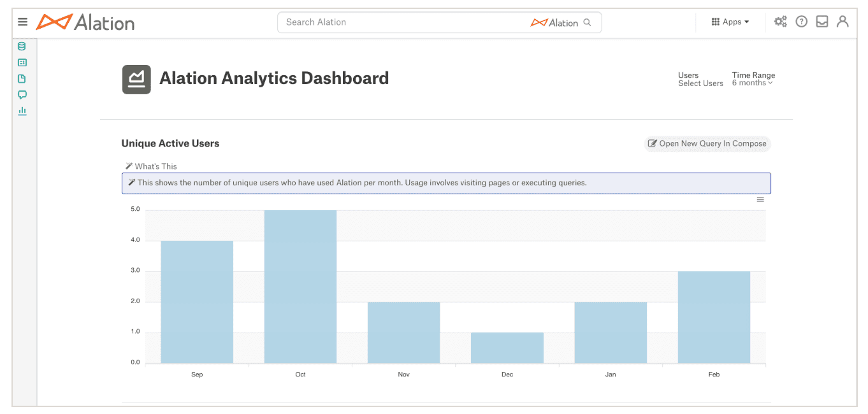868x414 pixels.
Task: Open the chart context menu icon
Action: 760,199
